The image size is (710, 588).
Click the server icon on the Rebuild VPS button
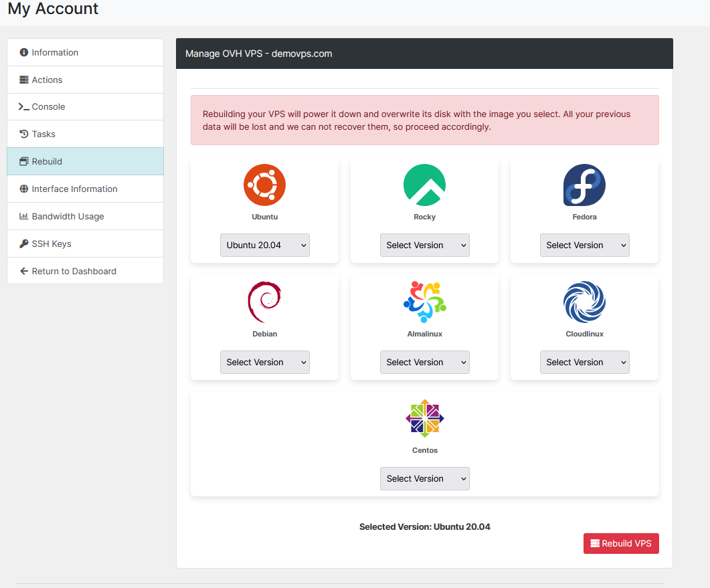(x=595, y=543)
